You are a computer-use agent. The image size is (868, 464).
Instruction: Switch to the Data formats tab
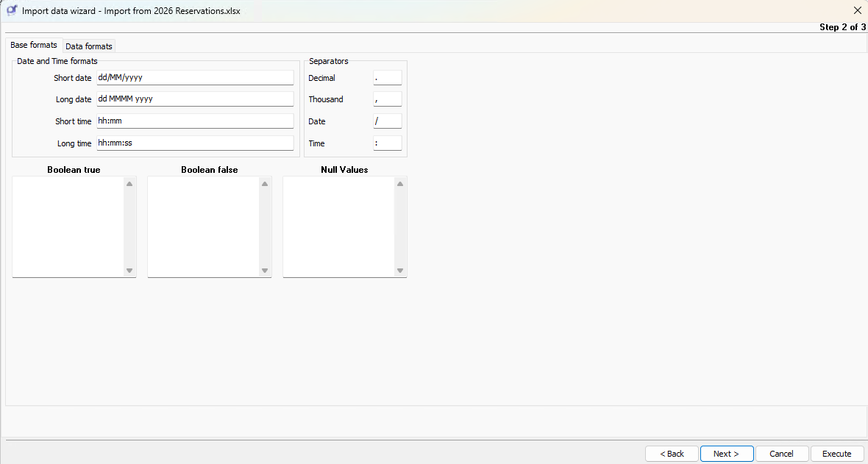pos(89,46)
